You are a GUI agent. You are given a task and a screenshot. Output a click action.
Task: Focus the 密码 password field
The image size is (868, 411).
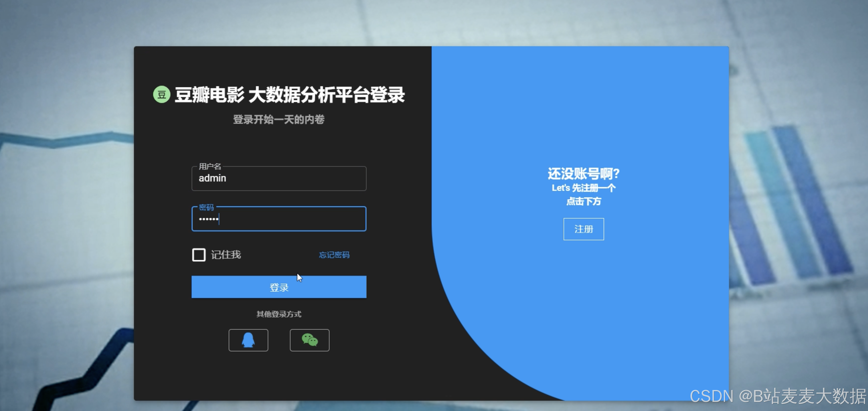[x=279, y=219]
